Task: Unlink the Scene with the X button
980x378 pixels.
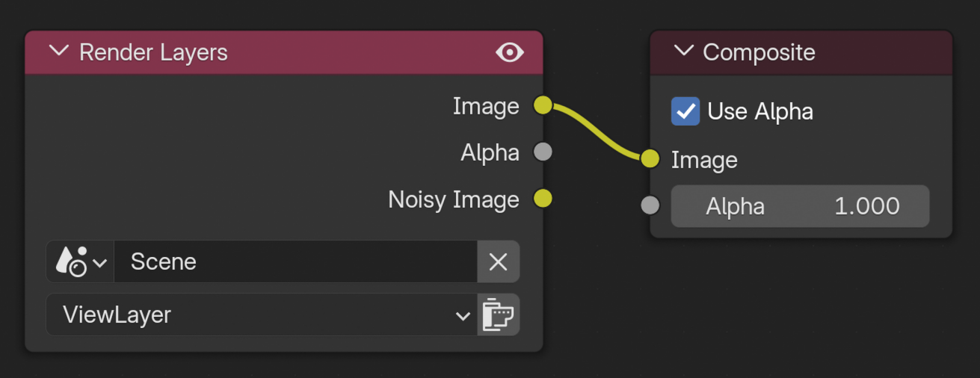Action: 498,261
